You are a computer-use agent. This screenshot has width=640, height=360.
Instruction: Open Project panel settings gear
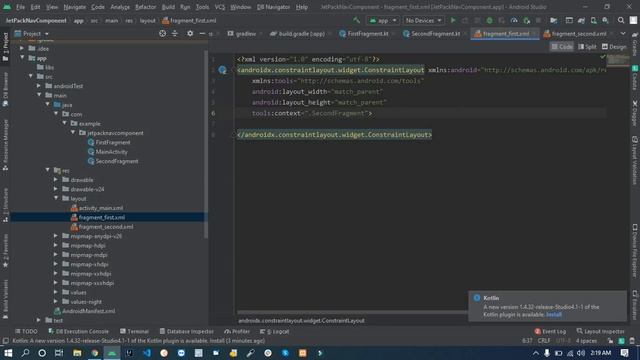pyautogui.click(x=190, y=33)
